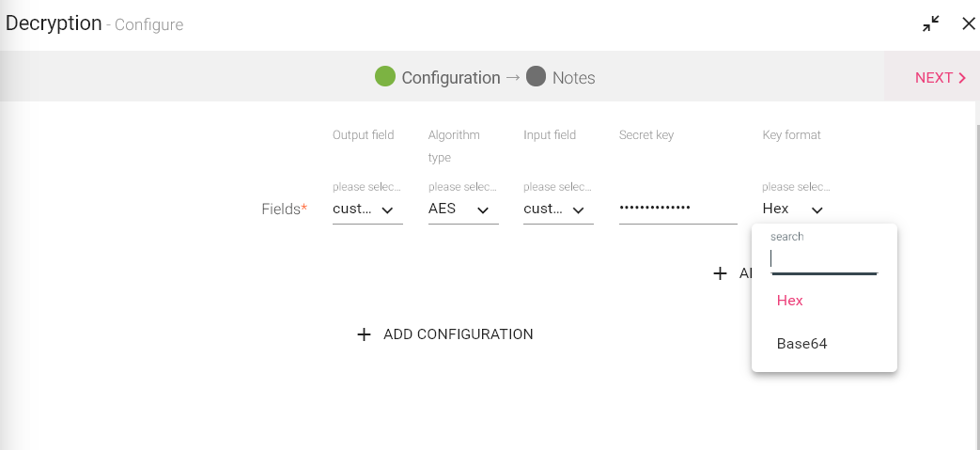
Task: Choose Base64 from the key format list
Action: tap(801, 344)
